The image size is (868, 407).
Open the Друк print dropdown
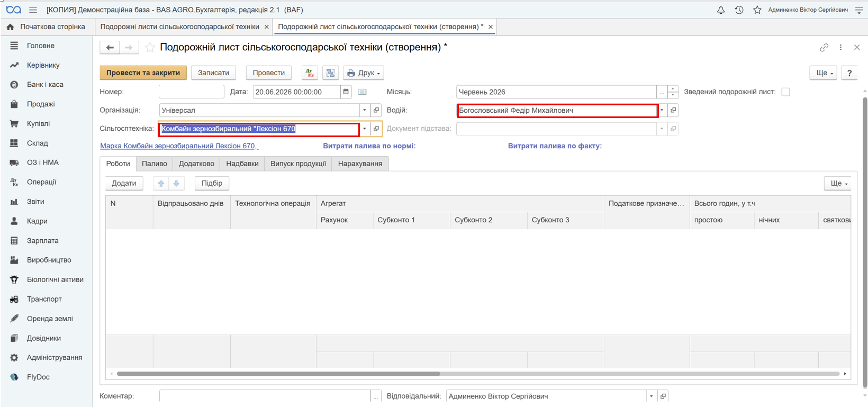(364, 73)
